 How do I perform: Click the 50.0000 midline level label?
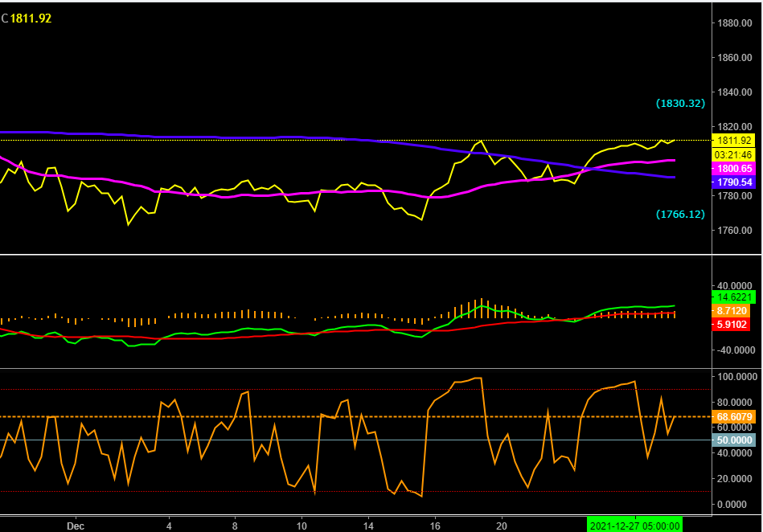[733, 440]
